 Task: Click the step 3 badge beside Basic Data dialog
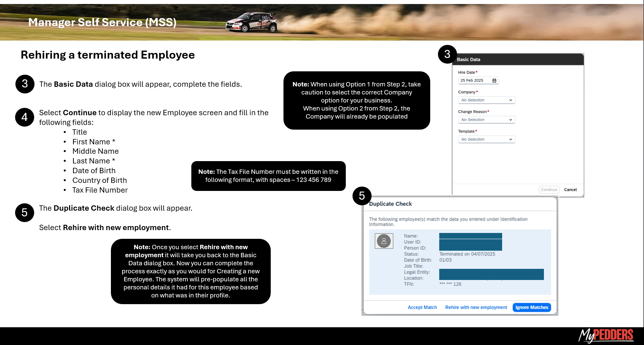pos(447,54)
